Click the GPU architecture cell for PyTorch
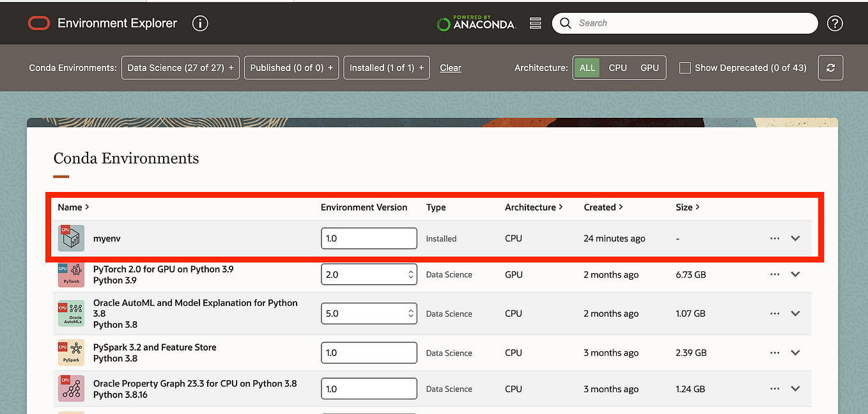Viewport: 868px width, 414px height. click(x=514, y=275)
